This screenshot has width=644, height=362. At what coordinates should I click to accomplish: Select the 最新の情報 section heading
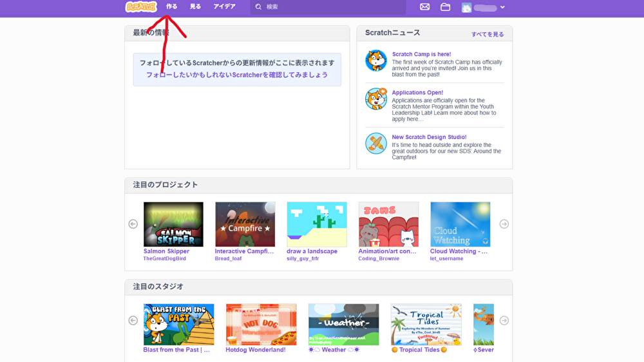(x=151, y=33)
